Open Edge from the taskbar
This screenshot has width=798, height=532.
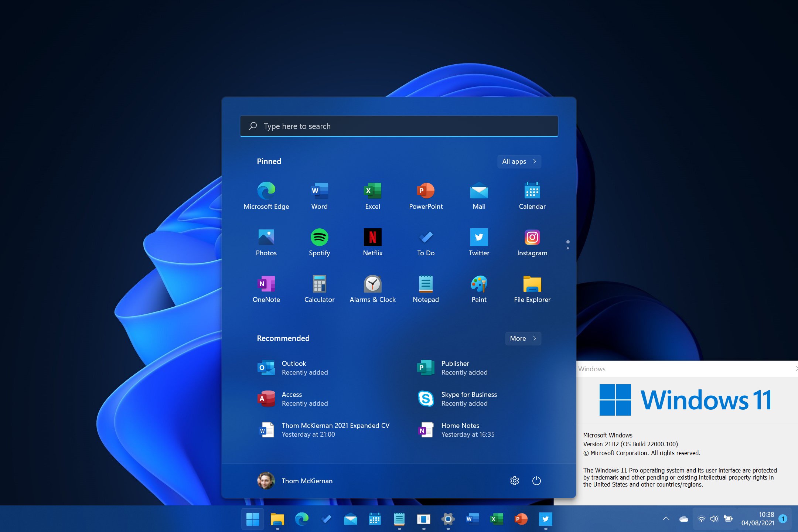click(x=301, y=519)
